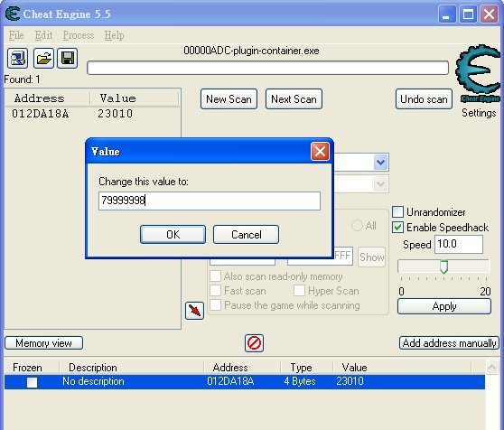
Task: Expand the scan type dropdown arrow
Action: (381, 162)
